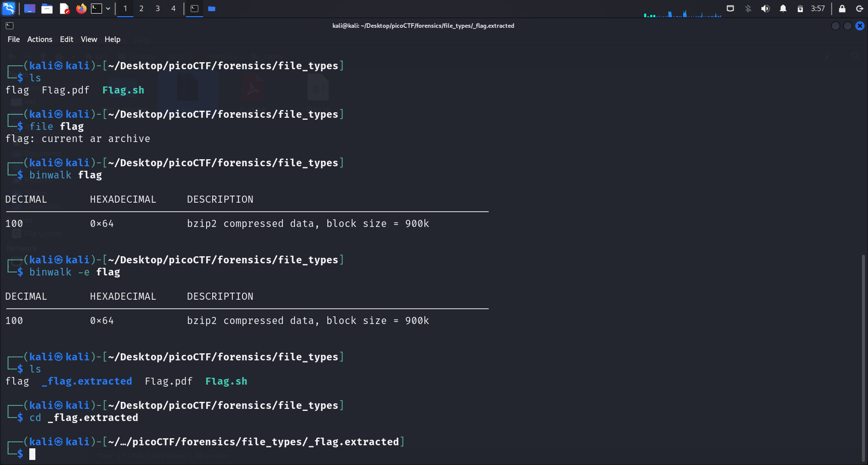Expand the terminal launcher dropdown arrow
The image size is (868, 465).
pyautogui.click(x=108, y=9)
